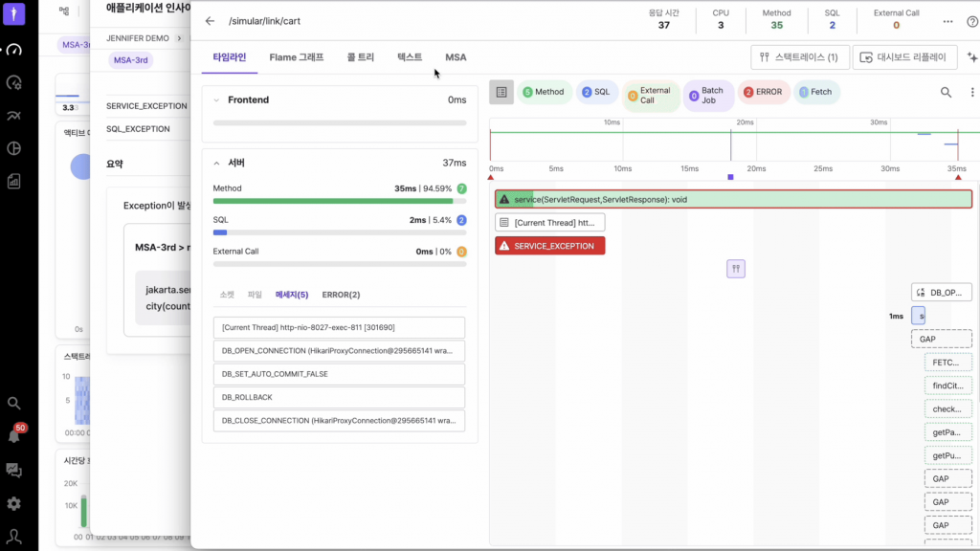The image size is (980, 551).
Task: Switch to the Flame 그래프 tab
Action: (296, 57)
